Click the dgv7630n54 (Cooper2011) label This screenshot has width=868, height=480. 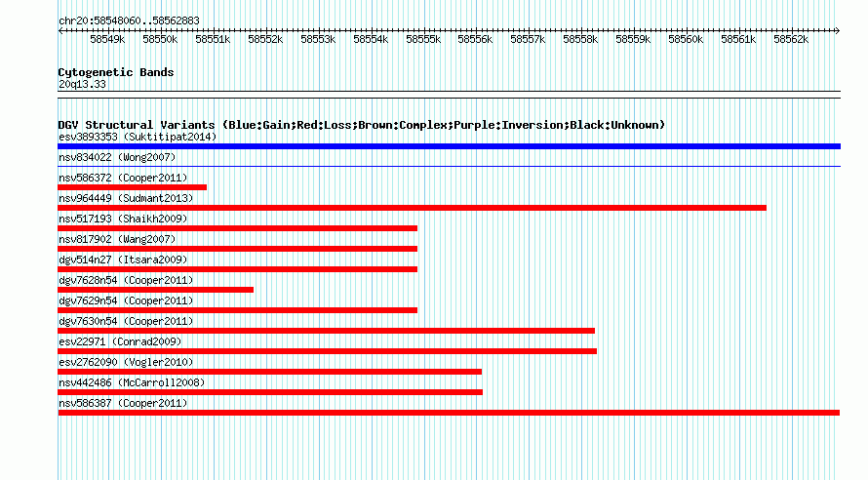click(x=126, y=321)
